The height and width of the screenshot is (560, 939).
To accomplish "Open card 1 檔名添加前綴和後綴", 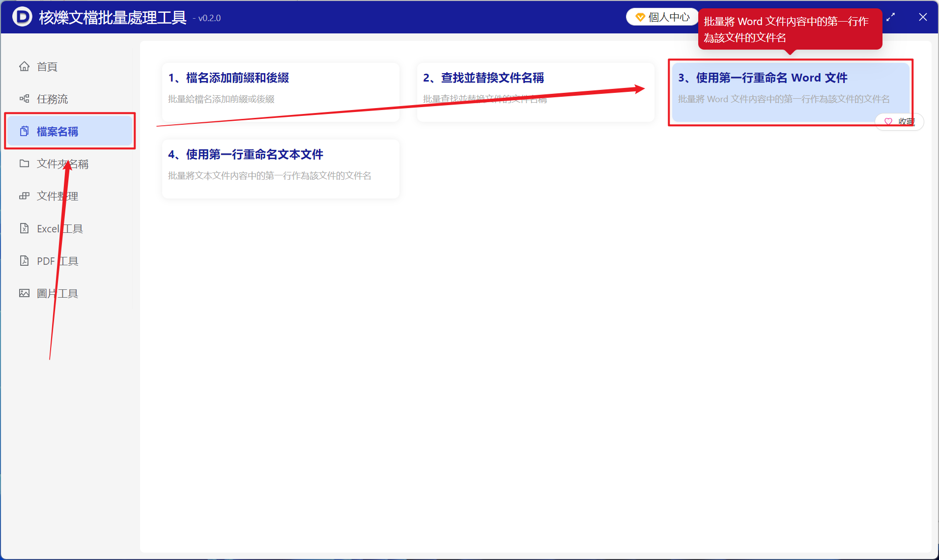I will coord(281,92).
